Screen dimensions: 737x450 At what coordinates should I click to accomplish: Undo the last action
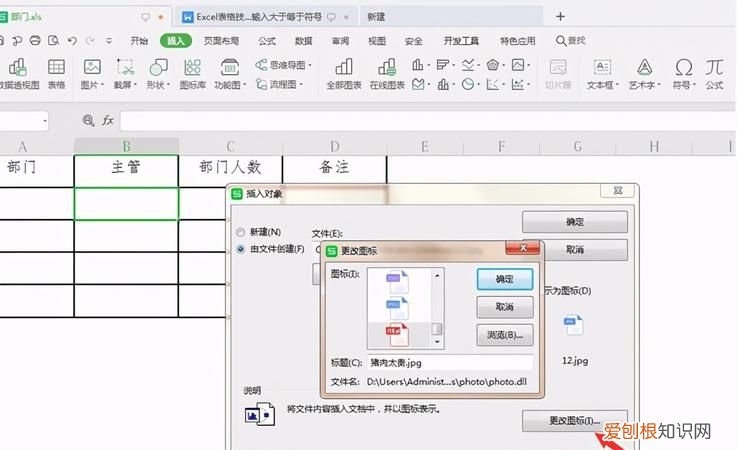(72, 41)
